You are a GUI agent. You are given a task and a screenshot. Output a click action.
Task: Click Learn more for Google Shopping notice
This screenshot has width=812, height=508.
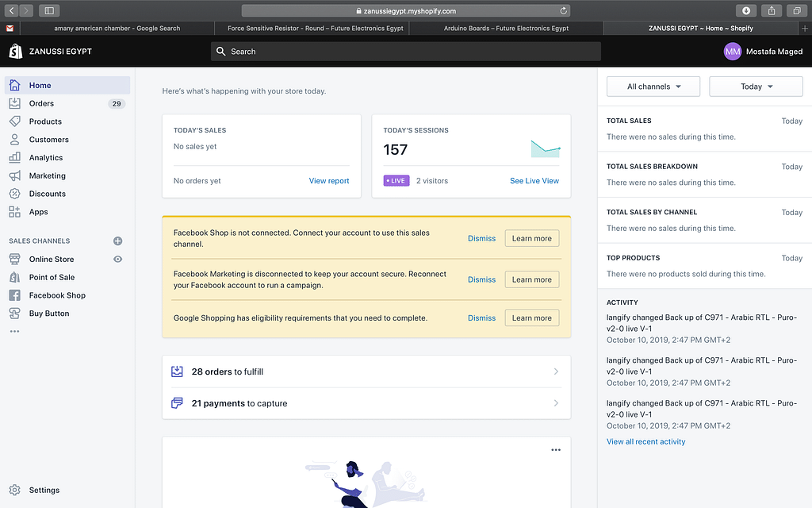531,317
